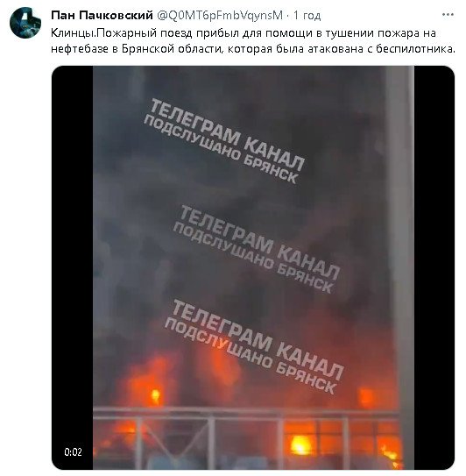
Task: Open the tweet's three-dot more options menu
Action: click(448, 15)
